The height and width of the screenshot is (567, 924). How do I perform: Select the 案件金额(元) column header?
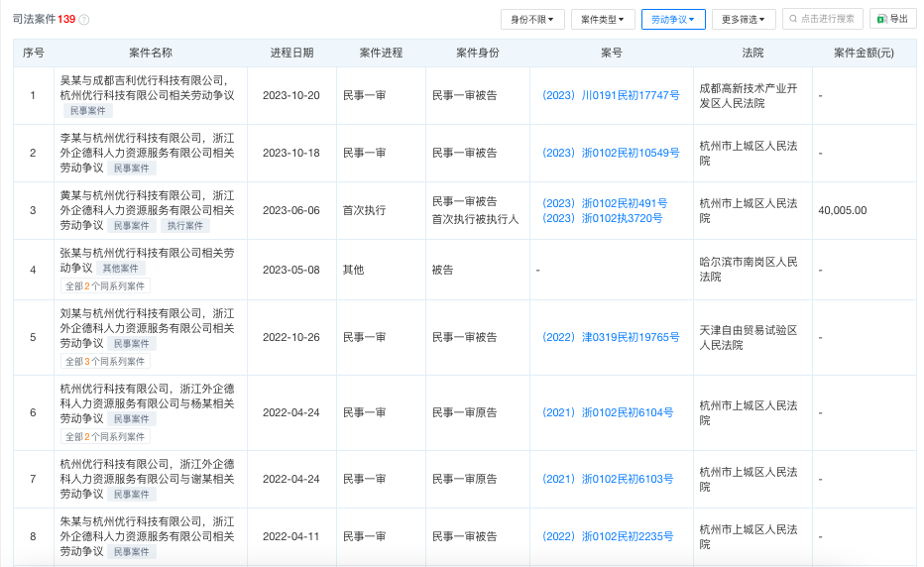click(864, 54)
